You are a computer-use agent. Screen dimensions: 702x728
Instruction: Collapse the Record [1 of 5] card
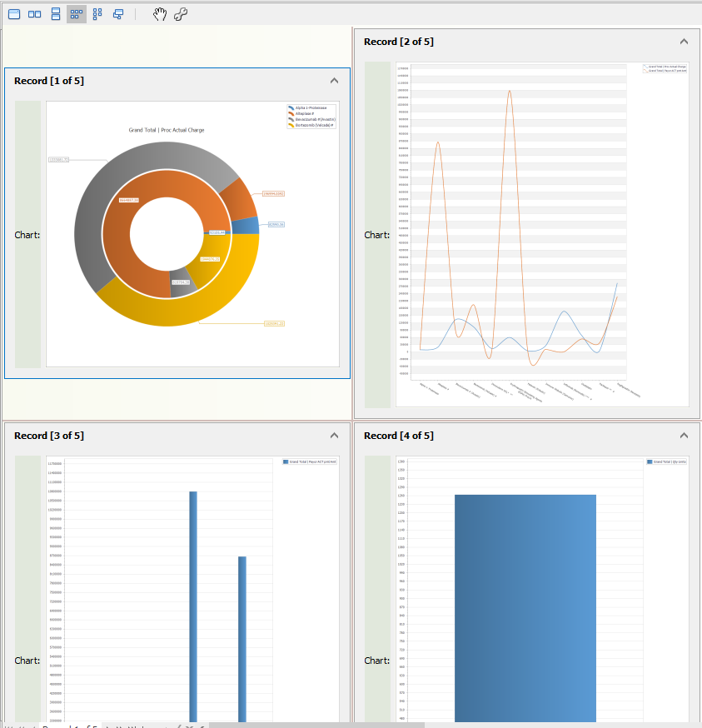(x=334, y=81)
